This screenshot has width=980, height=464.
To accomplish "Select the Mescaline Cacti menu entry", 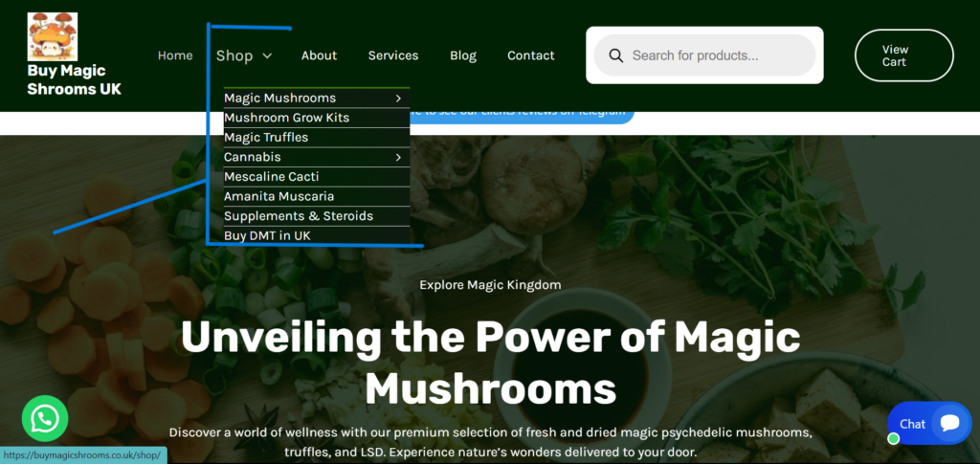I will click(271, 177).
